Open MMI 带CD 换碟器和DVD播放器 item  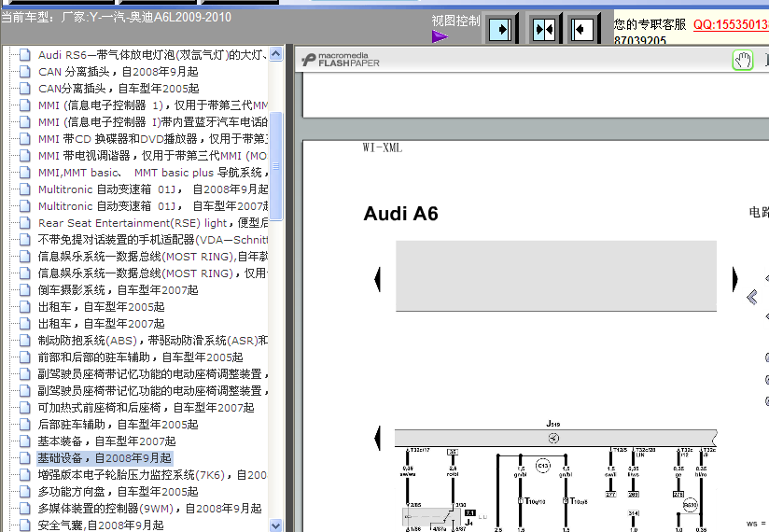[x=152, y=139]
